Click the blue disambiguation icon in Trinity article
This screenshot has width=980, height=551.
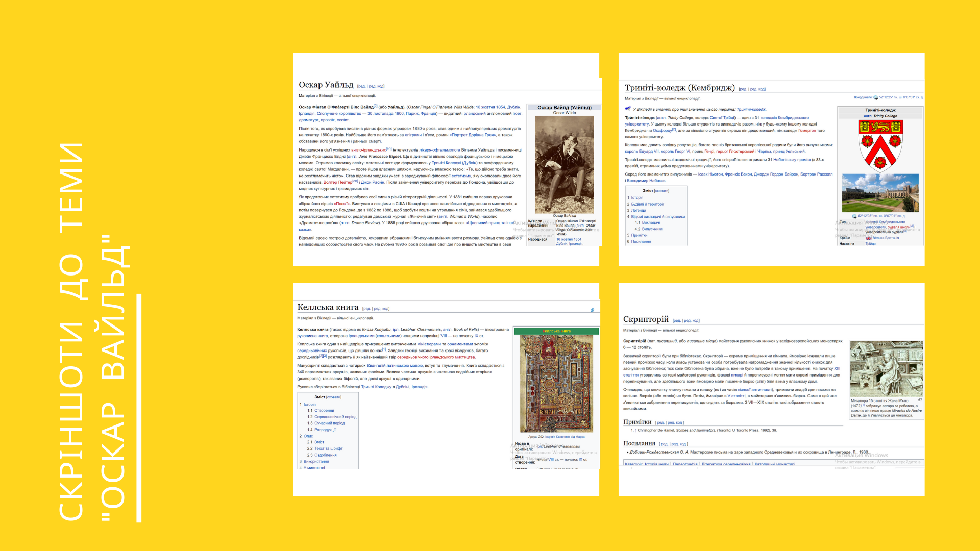628,109
